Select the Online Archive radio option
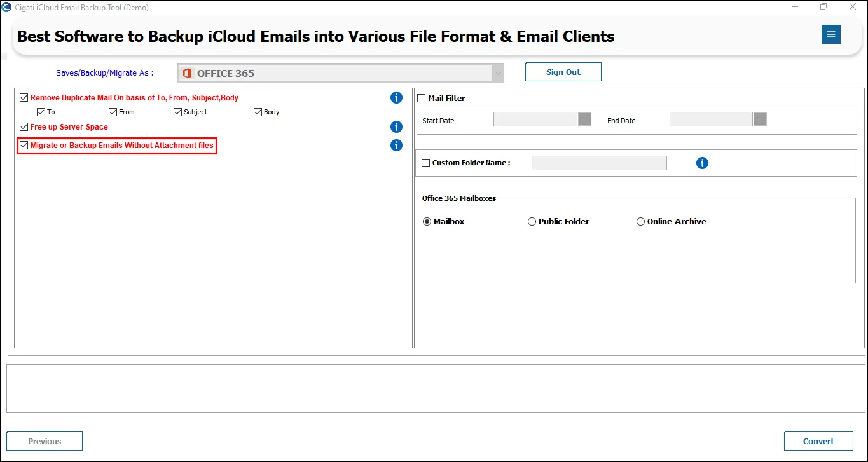The height and width of the screenshot is (462, 868). pyautogui.click(x=640, y=222)
